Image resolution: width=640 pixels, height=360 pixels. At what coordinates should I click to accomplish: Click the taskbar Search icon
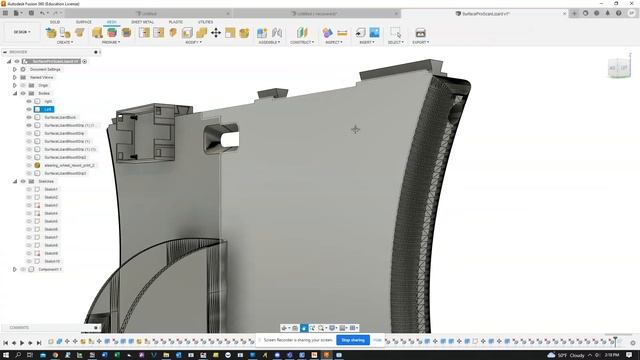(18, 355)
